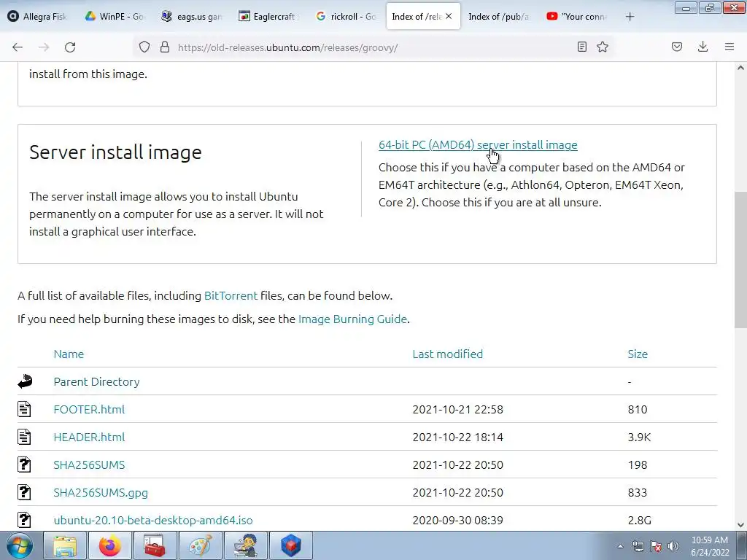Switch to the Allegra Fisk tab

(x=38, y=16)
